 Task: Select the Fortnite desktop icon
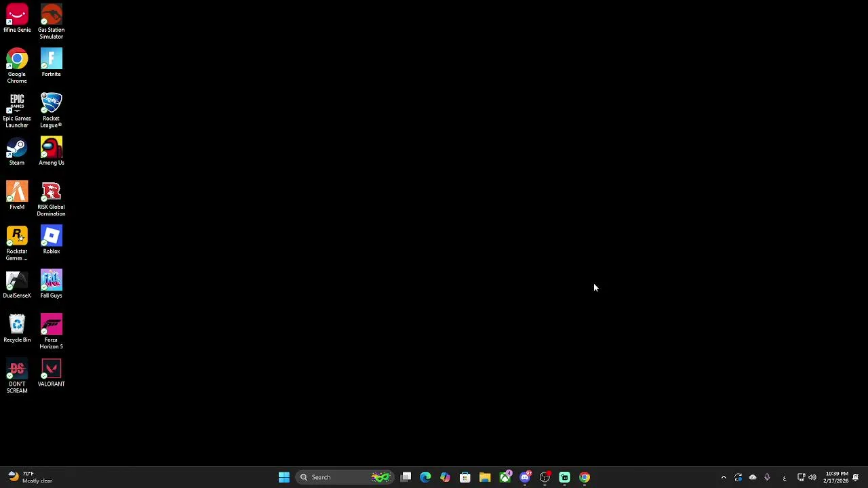point(51,63)
